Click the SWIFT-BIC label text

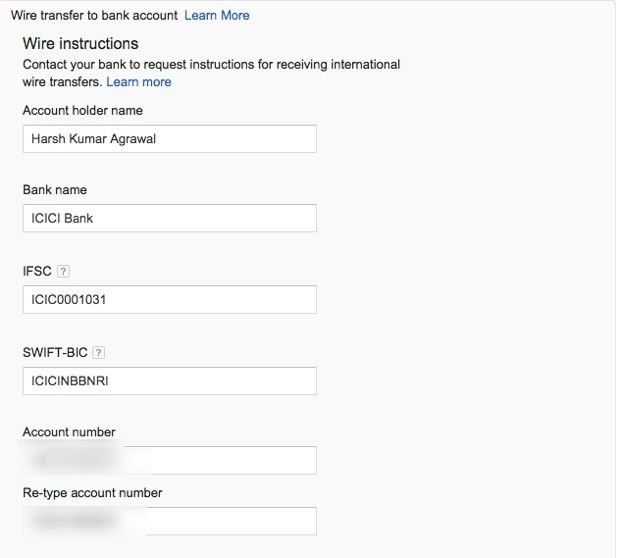tap(55, 352)
